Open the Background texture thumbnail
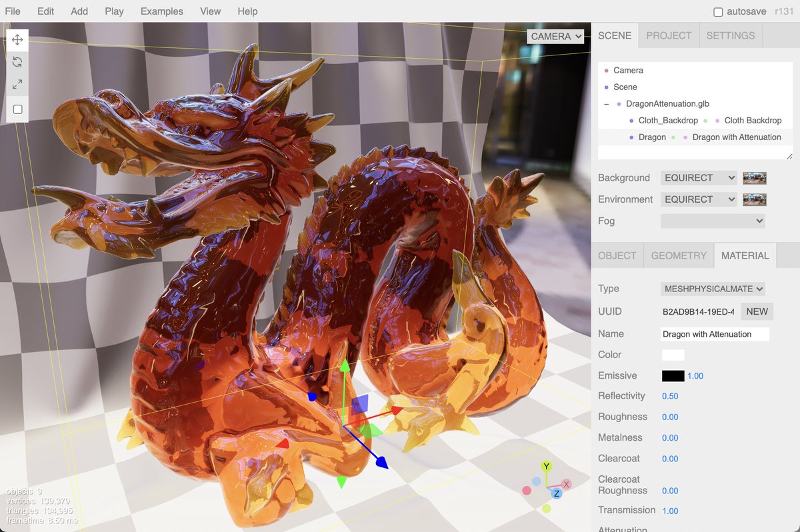This screenshot has width=800, height=532. click(754, 178)
